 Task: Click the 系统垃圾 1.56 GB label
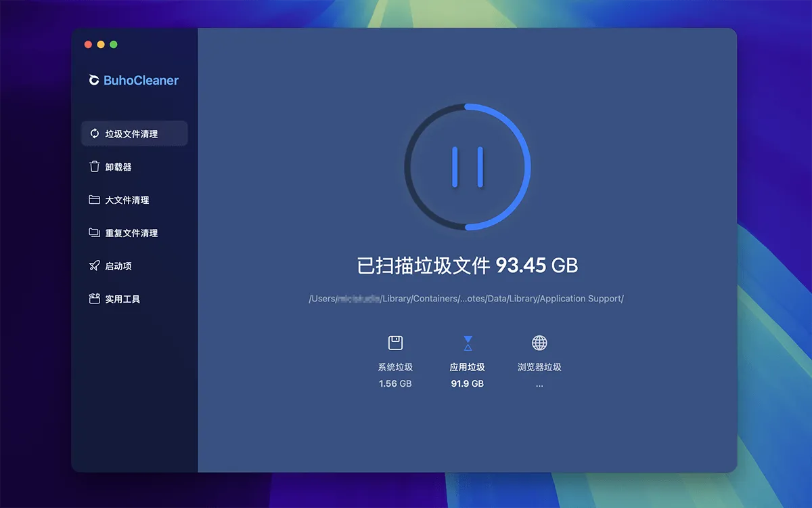395,375
